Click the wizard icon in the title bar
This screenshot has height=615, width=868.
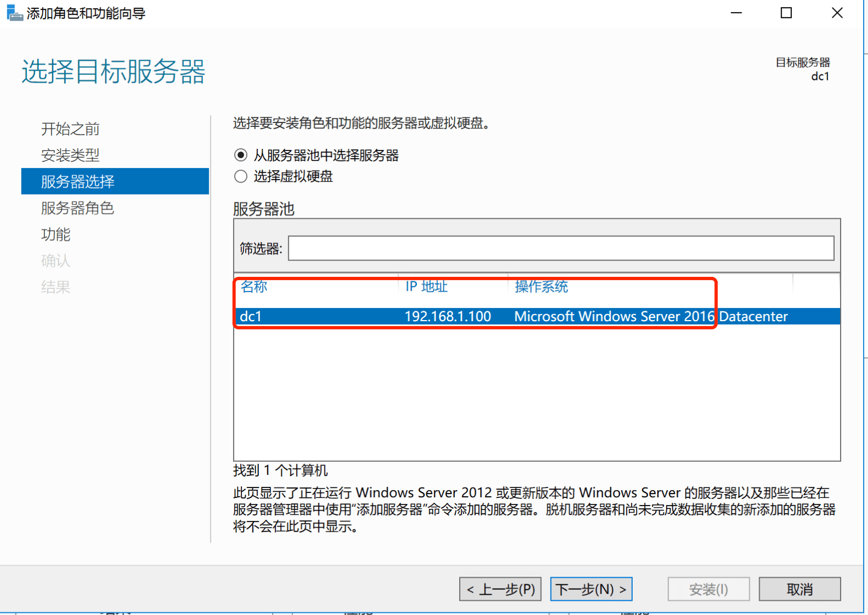14,13
